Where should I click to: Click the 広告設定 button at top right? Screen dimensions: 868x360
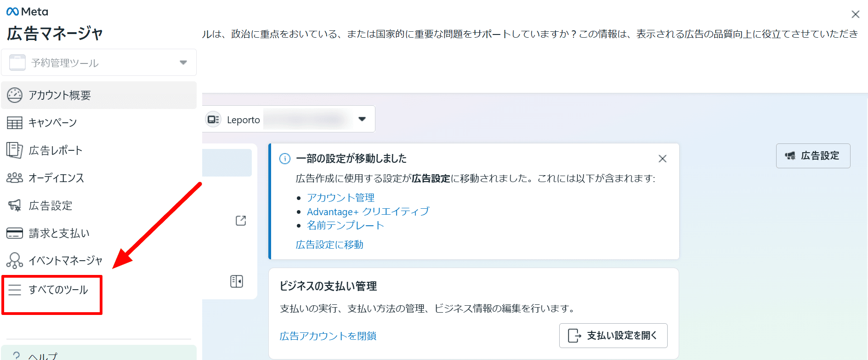(x=813, y=156)
